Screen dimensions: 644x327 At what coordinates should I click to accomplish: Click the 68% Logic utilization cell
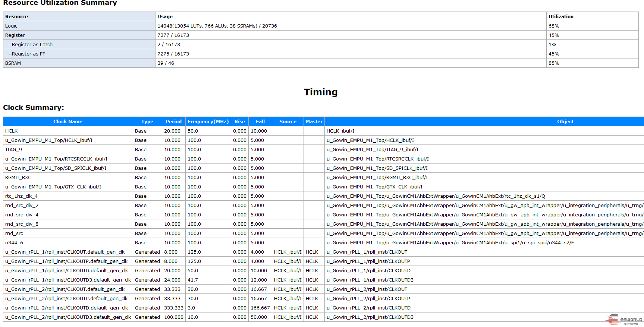click(x=592, y=26)
